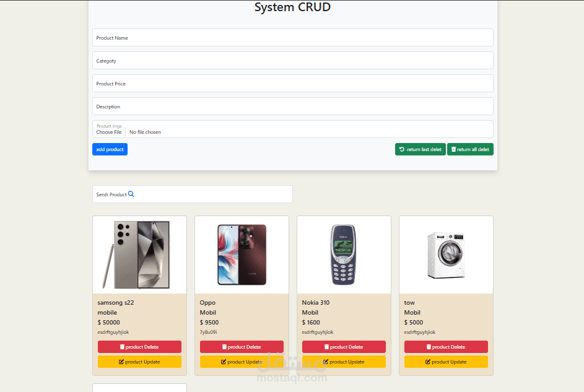This screenshot has width=584, height=392.
Task: Click the 7y8u09i description text
Action: [208, 332]
